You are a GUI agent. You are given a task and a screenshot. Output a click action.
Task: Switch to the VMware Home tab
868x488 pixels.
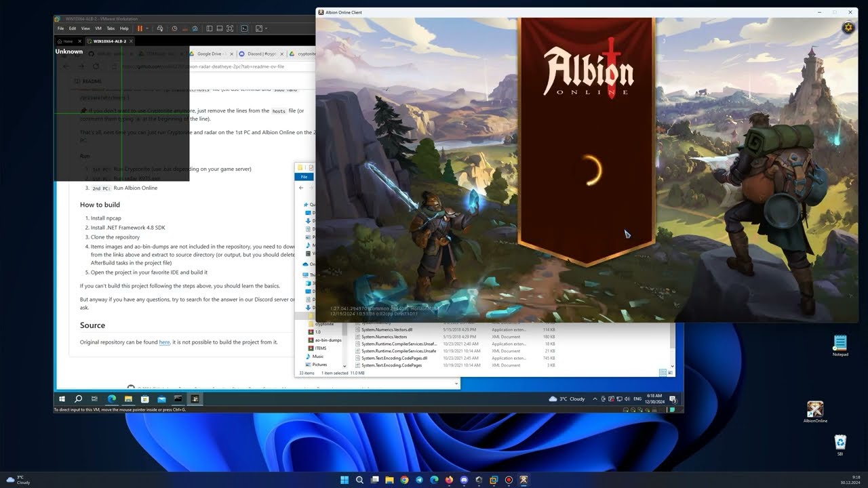coord(65,41)
